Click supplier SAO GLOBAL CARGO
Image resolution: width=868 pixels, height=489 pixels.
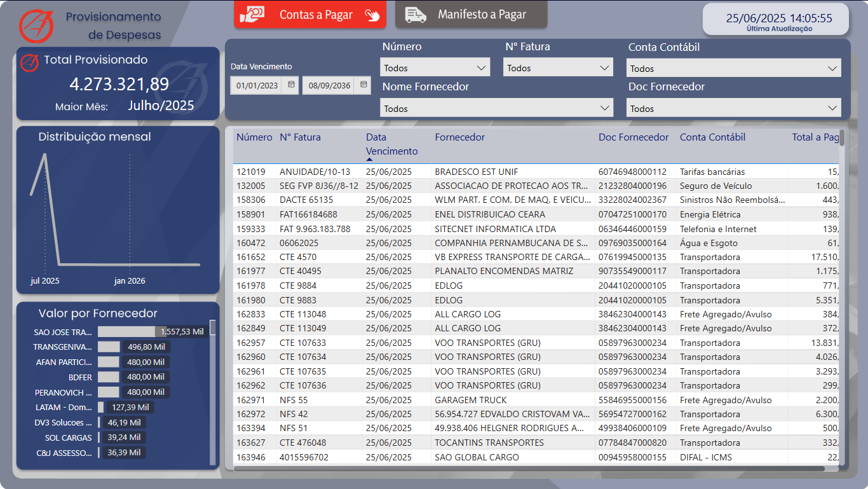click(477, 457)
